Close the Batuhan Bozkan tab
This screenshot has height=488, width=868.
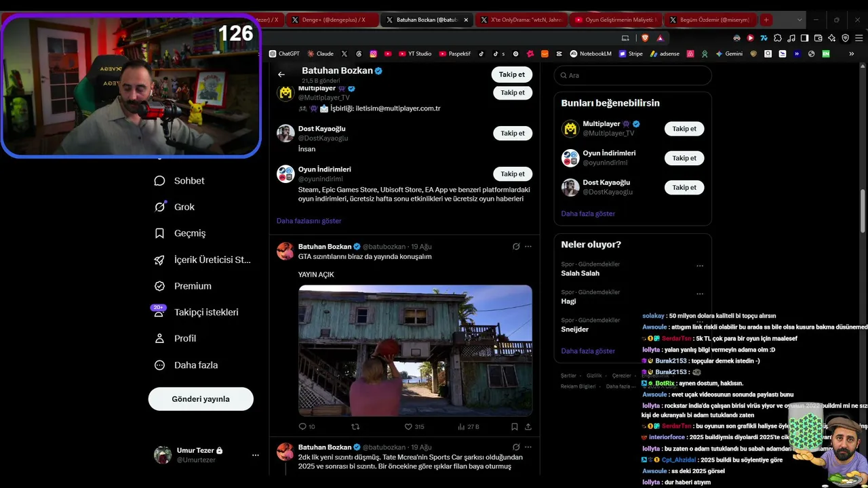click(466, 20)
